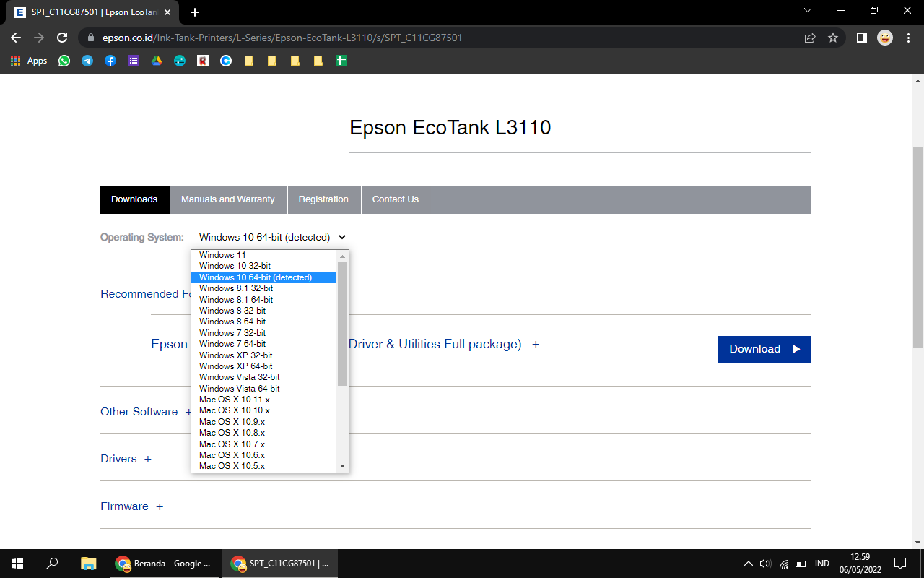This screenshot has width=924, height=578.
Task: Switch to the Downloads tab
Action: 134,199
